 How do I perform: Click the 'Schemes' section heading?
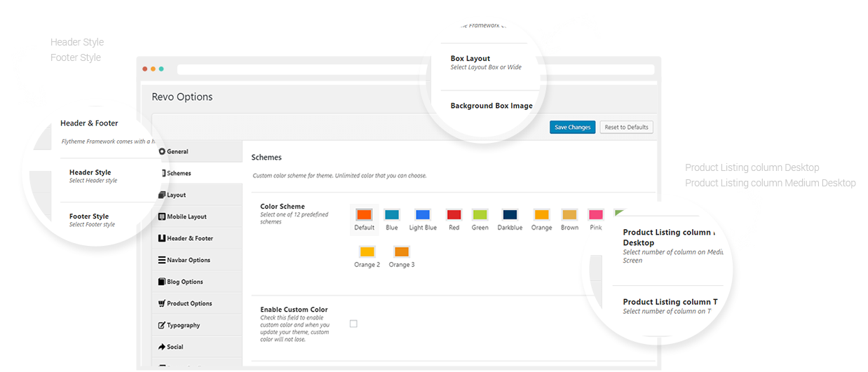[266, 158]
